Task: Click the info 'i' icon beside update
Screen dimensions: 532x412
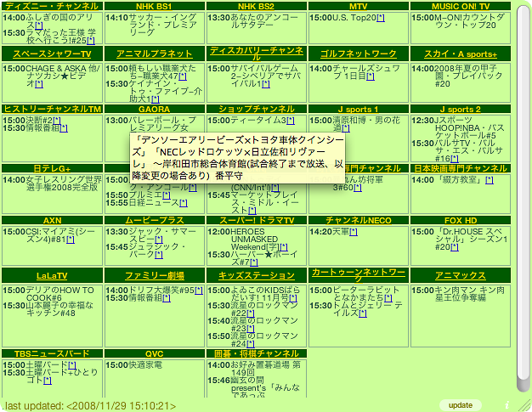Action: point(507,405)
